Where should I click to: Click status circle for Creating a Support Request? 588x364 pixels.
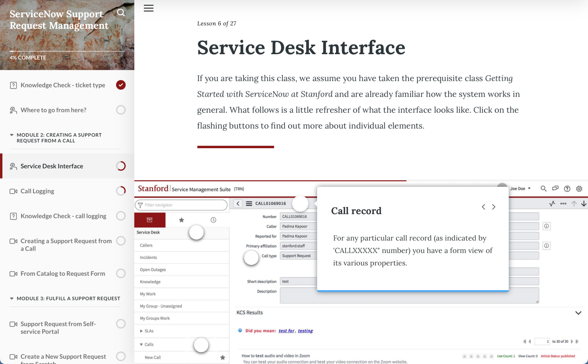(x=121, y=241)
